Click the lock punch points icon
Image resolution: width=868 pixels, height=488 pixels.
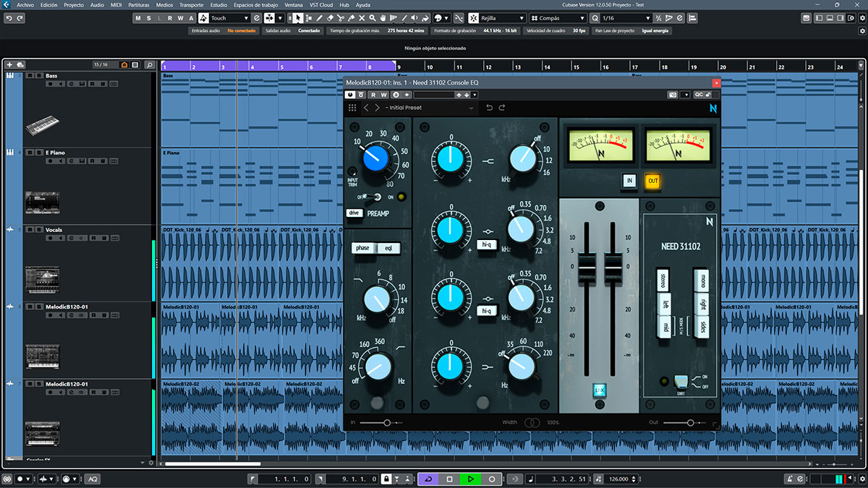click(387, 479)
